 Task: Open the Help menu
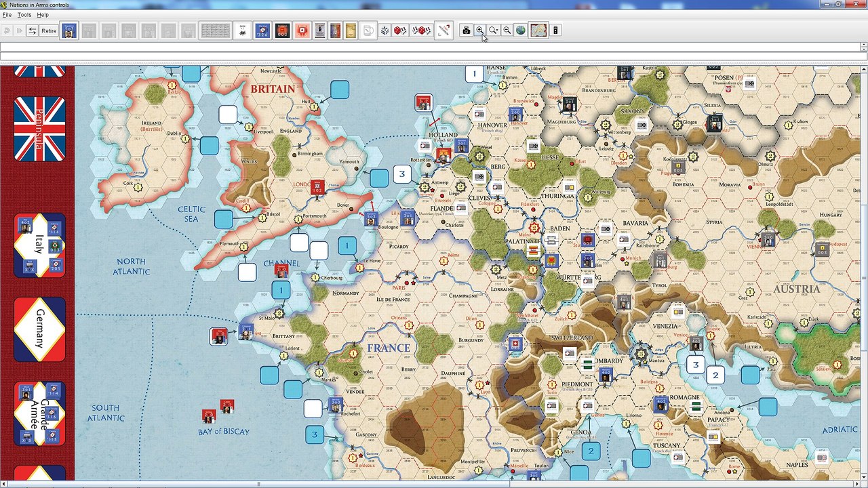point(43,14)
